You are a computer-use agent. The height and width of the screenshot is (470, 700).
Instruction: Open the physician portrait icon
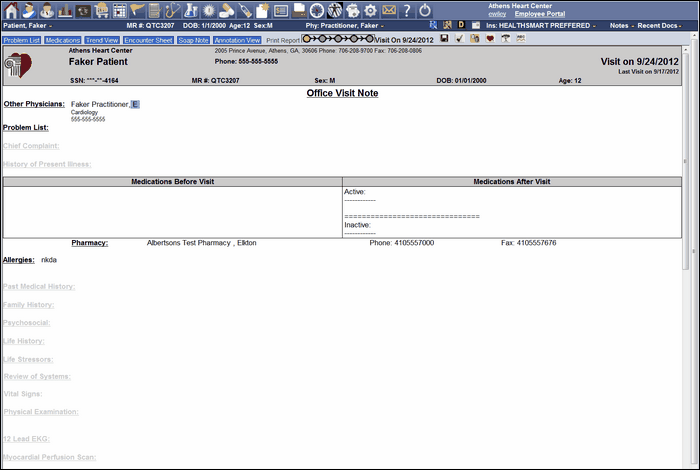47,10
